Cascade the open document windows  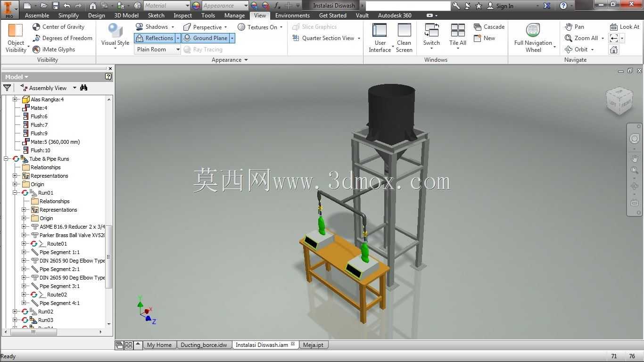click(x=489, y=27)
